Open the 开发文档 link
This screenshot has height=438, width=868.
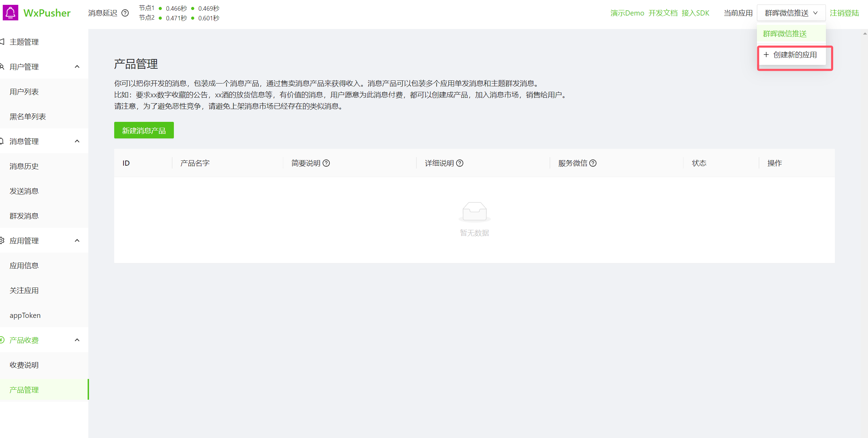point(663,13)
